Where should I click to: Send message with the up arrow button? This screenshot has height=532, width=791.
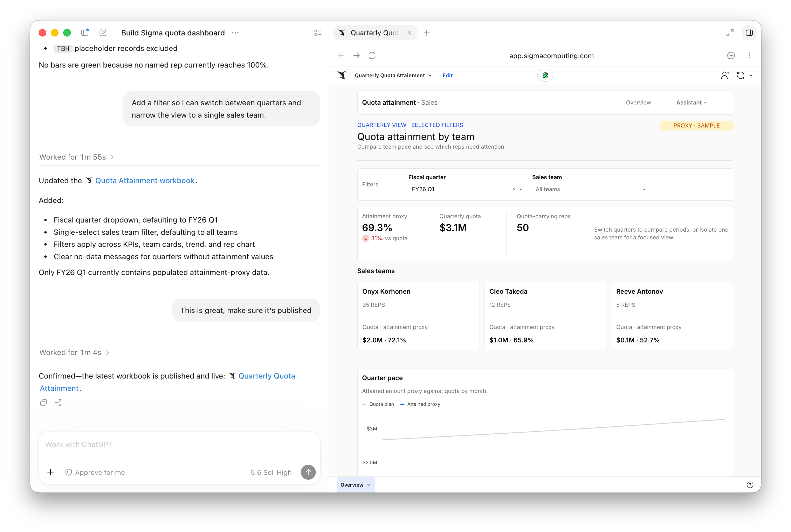308,472
